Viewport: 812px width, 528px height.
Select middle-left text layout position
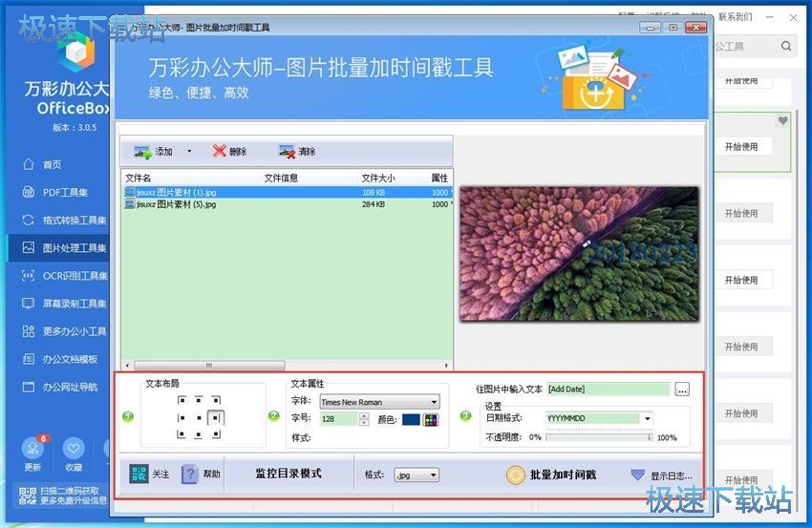coord(182,418)
